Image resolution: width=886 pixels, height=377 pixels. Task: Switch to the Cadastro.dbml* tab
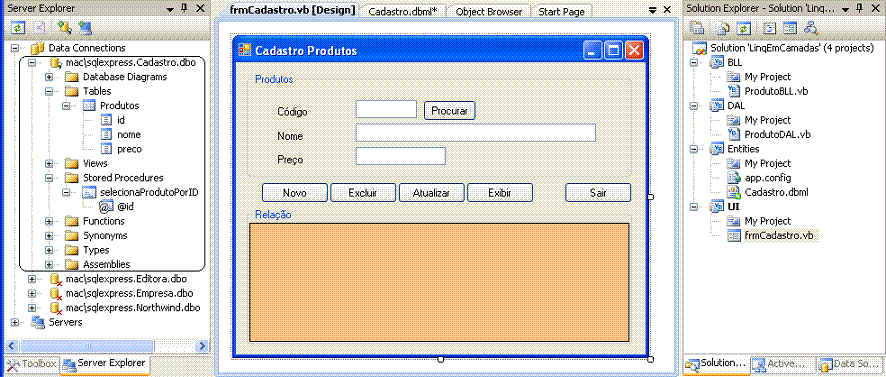[x=403, y=11]
